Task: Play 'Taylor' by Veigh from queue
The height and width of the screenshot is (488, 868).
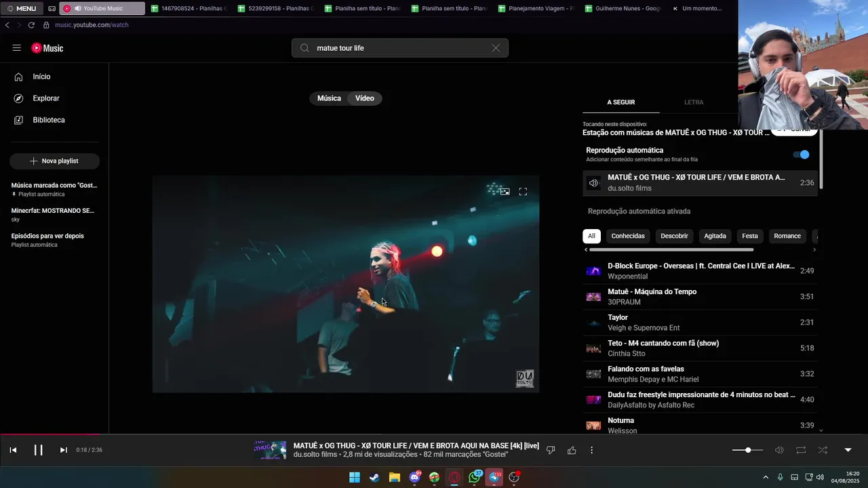Action: tap(700, 323)
